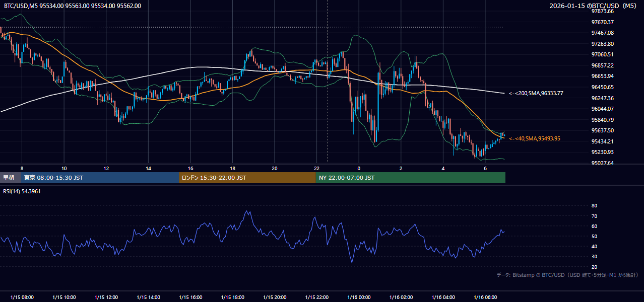Click price axis label 96247.36
Screen dimensions: 644x302
(x=602, y=98)
